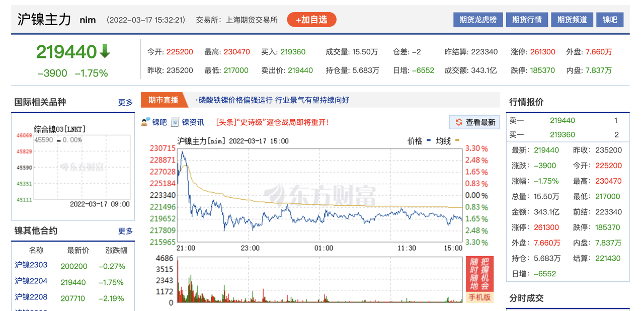Click the +加自选 button to add to watchlist
This screenshot has height=311, width=644.
click(311, 20)
